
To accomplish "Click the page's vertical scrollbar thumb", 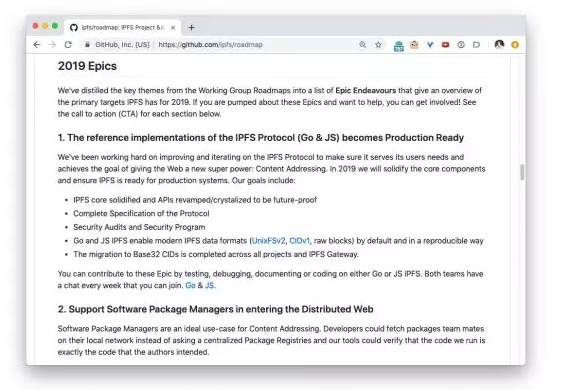I will (x=522, y=172).
